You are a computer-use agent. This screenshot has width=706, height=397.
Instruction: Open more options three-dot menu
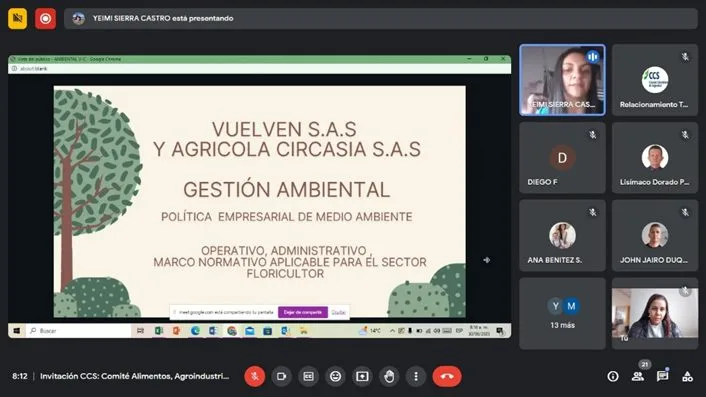416,376
